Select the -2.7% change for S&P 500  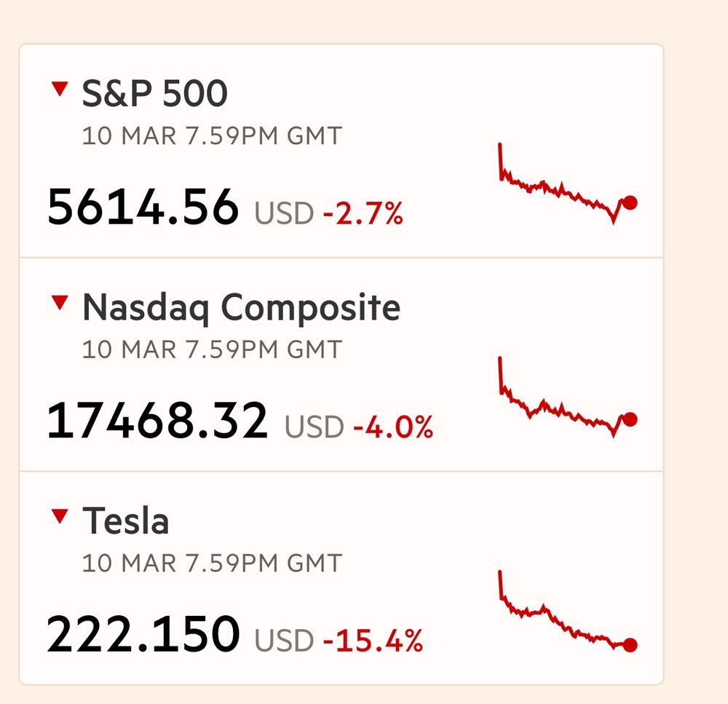[363, 214]
